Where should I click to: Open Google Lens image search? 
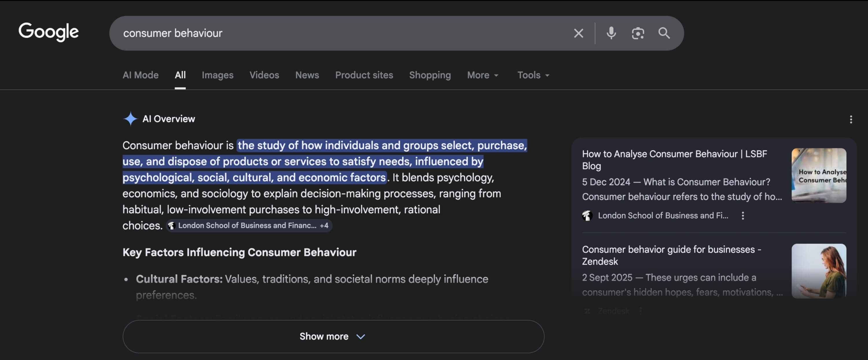pyautogui.click(x=638, y=33)
